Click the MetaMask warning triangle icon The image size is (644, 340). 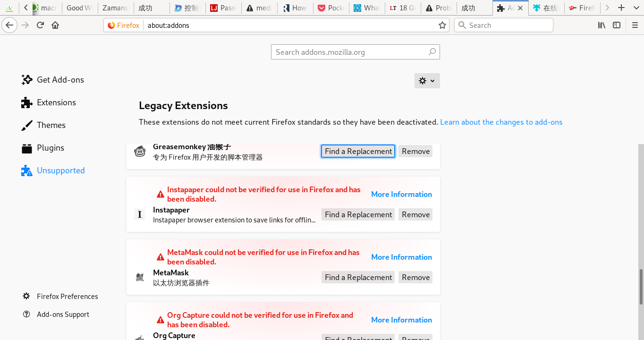point(161,257)
